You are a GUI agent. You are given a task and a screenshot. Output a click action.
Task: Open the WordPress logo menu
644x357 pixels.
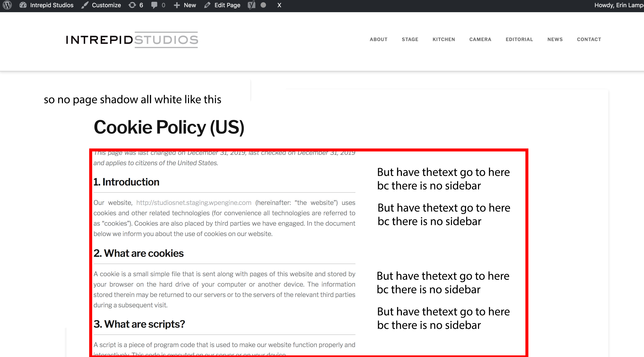(7, 5)
